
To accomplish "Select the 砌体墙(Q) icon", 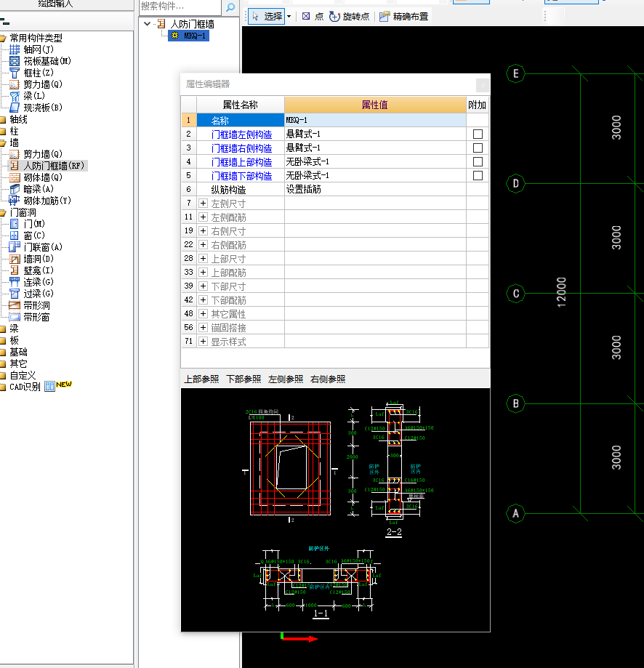I will (x=15, y=177).
